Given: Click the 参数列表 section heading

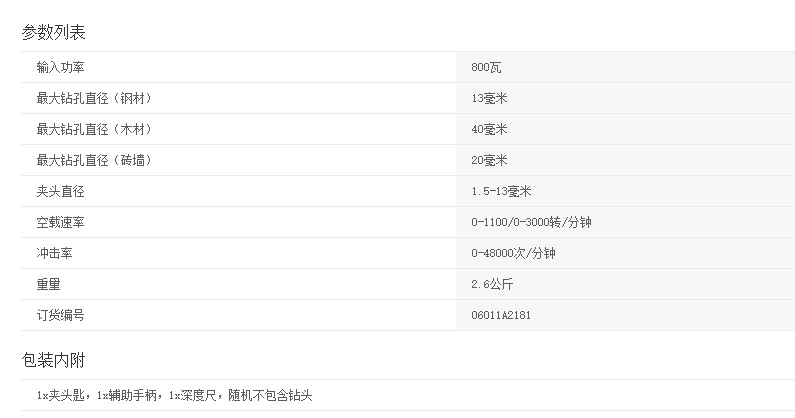Looking at the screenshot, I should [x=54, y=32].
